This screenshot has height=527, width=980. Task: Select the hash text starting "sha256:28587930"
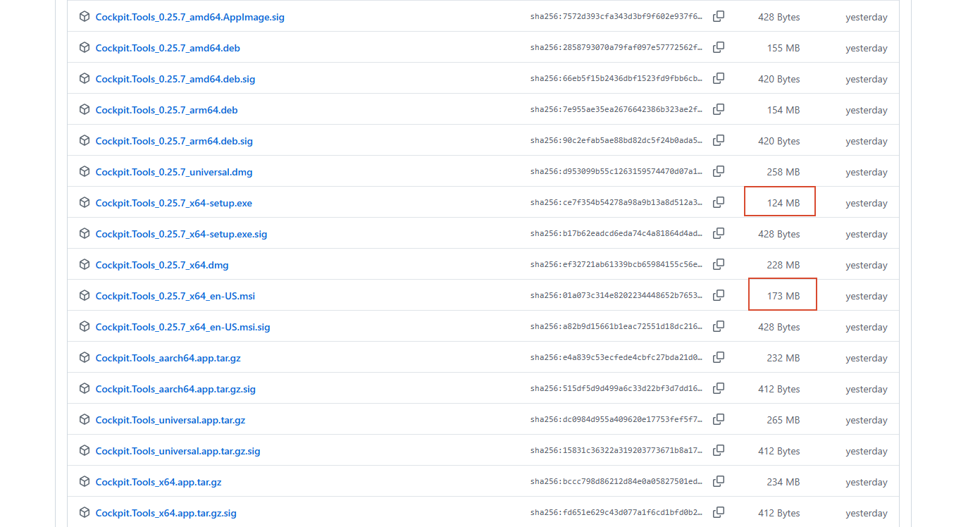coord(616,48)
